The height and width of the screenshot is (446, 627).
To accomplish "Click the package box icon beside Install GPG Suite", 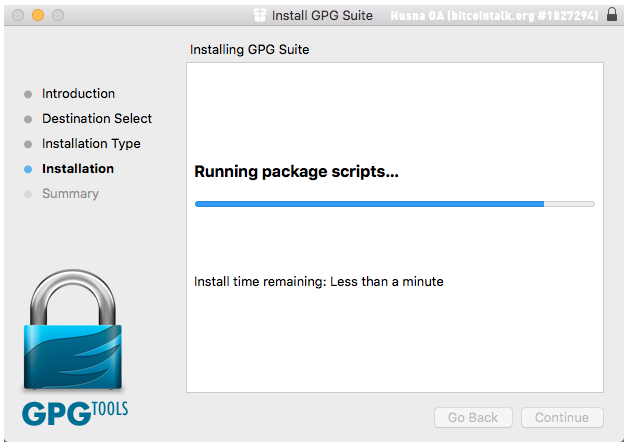I will (x=260, y=15).
